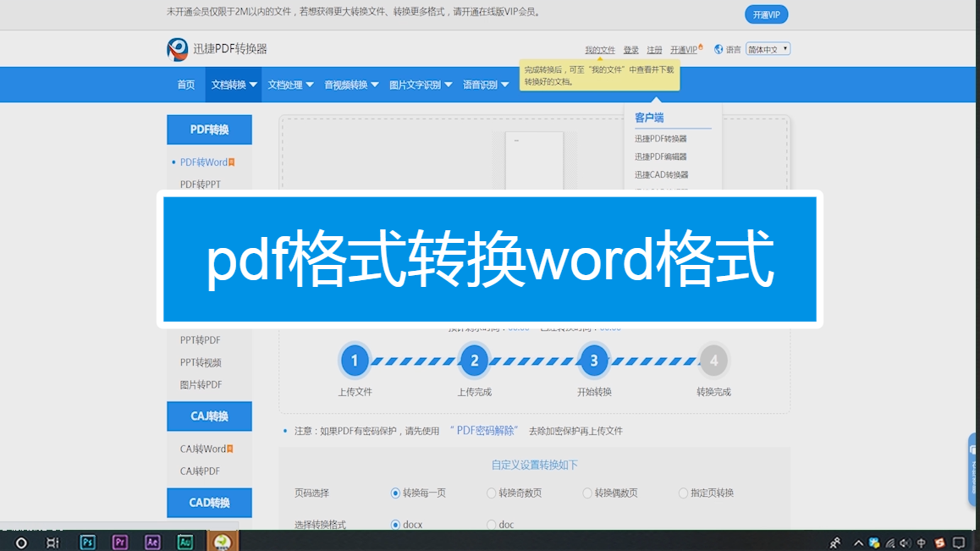This screenshot has width=980, height=551.
Task: Open Task View in the taskbar
Action: point(52,543)
